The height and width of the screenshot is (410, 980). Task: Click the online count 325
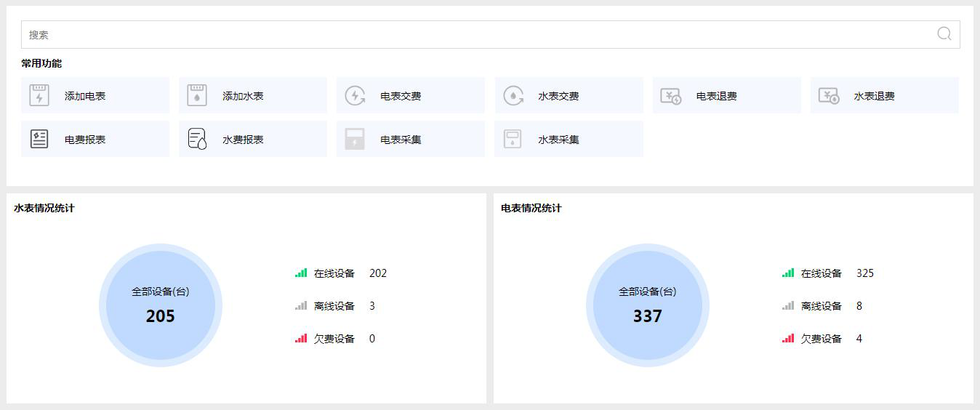865,273
